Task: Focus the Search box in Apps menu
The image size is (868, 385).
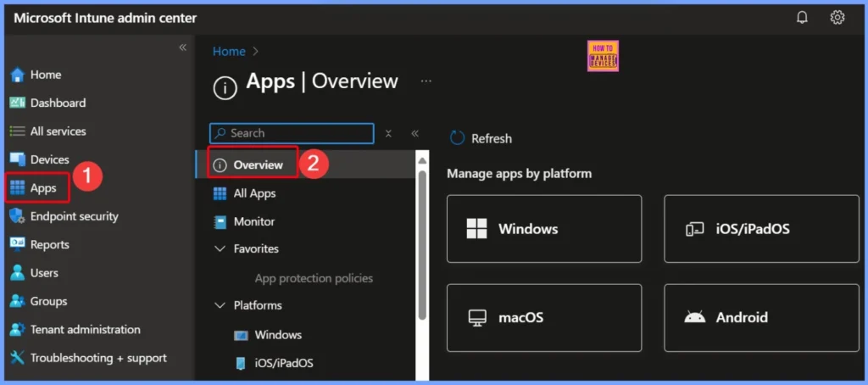Action: click(292, 133)
